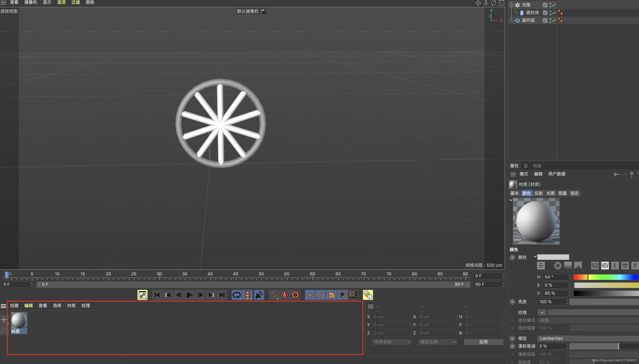Screen dimensions: 639x364
Task: Collapse the 克隆 tree node
Action: pos(511,5)
